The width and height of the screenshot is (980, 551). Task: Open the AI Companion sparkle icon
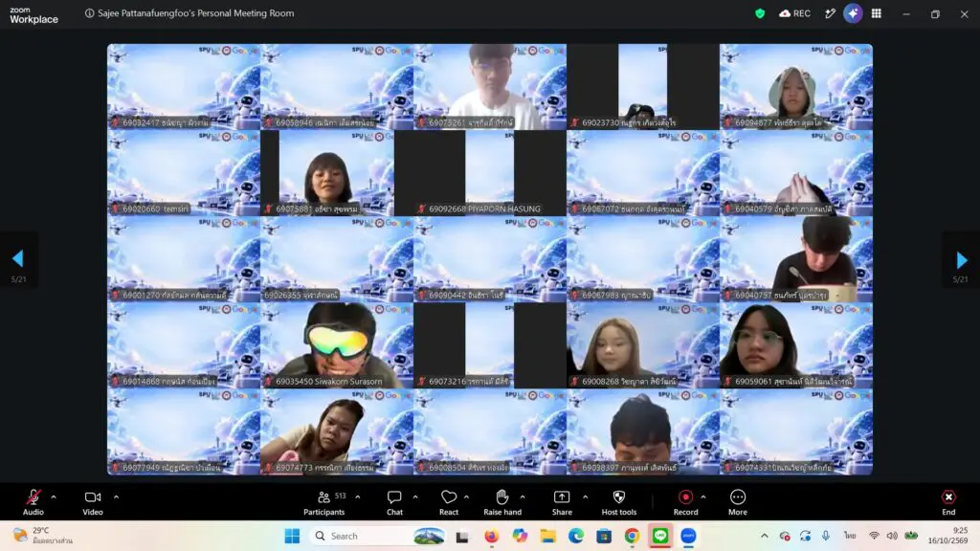853,13
